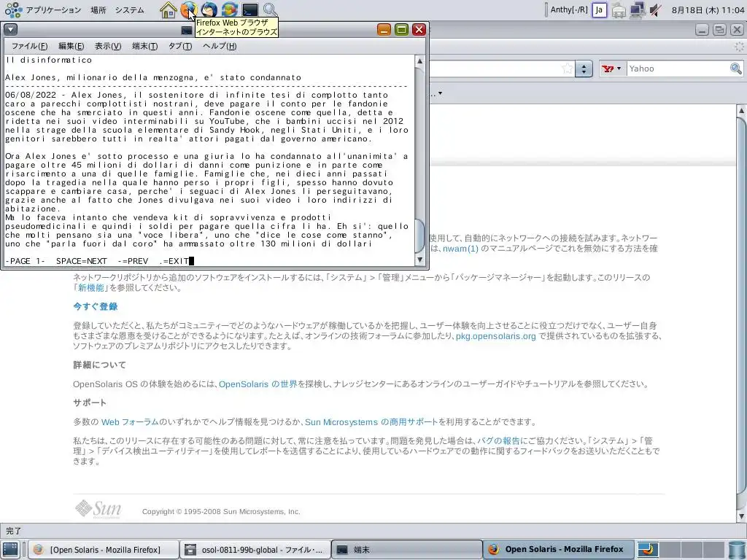Screen dimensions: 747x560
Task: Launch Firefox web browser from top panel
Action: point(189,9)
